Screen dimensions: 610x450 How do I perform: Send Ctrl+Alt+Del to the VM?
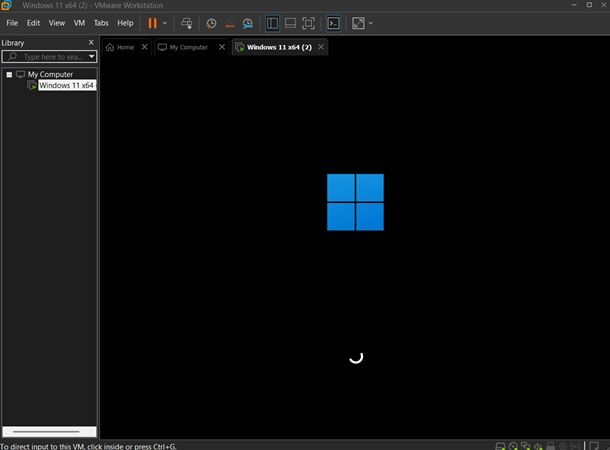[186, 23]
